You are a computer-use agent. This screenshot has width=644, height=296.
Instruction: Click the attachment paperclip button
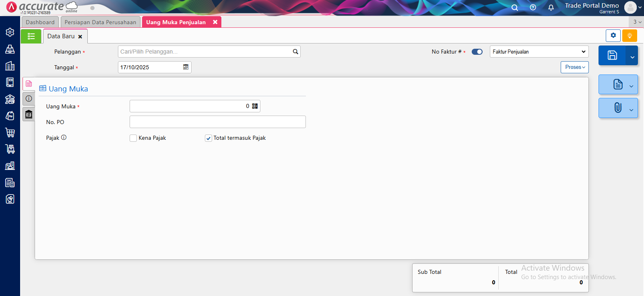tap(617, 108)
